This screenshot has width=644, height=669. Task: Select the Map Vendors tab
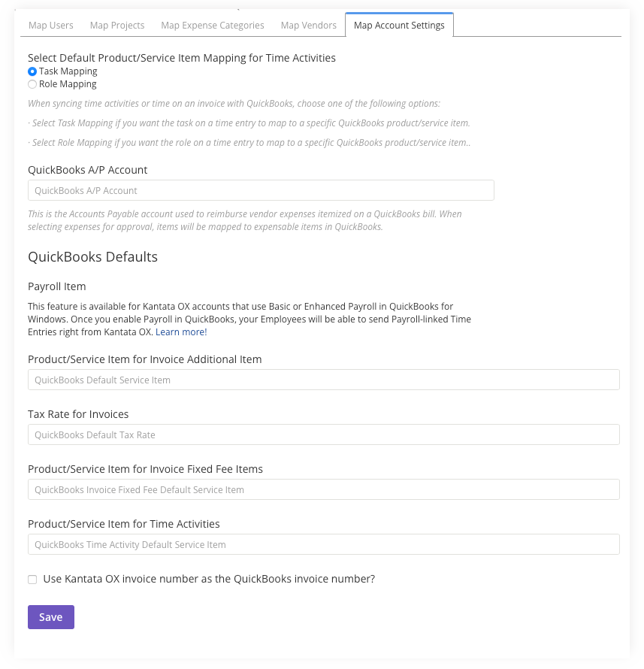pos(308,26)
